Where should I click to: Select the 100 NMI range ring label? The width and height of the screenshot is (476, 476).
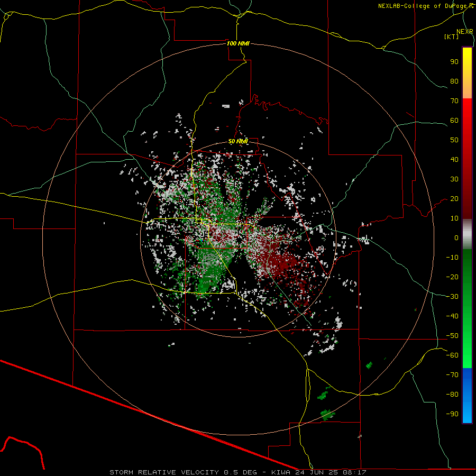click(x=238, y=43)
